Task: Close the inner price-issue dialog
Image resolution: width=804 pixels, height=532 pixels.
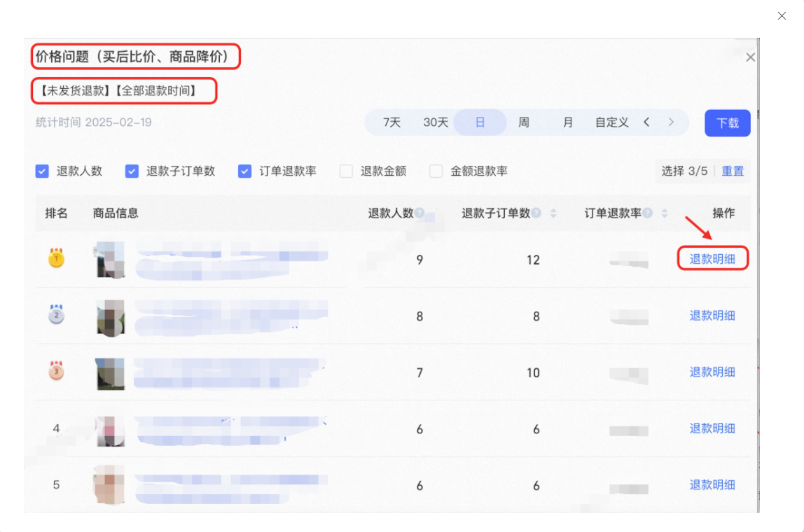Action: (x=750, y=57)
